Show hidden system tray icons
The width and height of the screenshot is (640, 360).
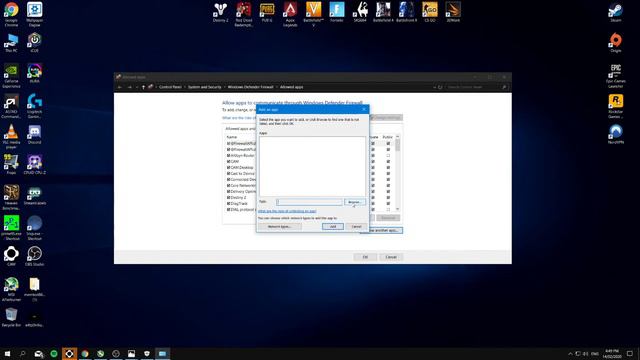tap(570, 353)
